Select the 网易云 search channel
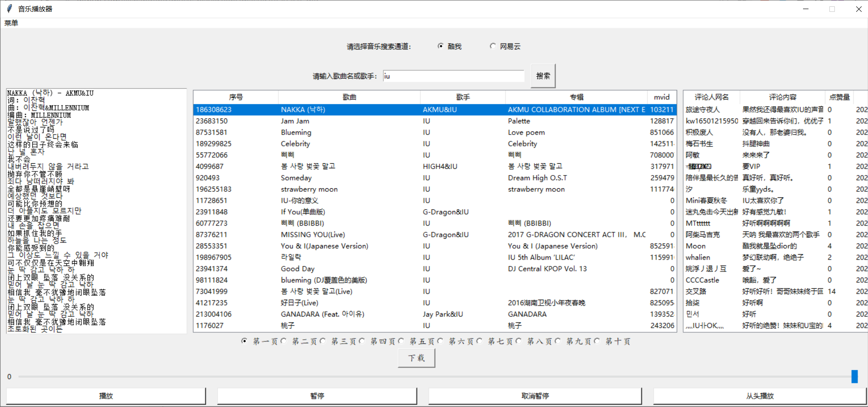 (x=505, y=46)
